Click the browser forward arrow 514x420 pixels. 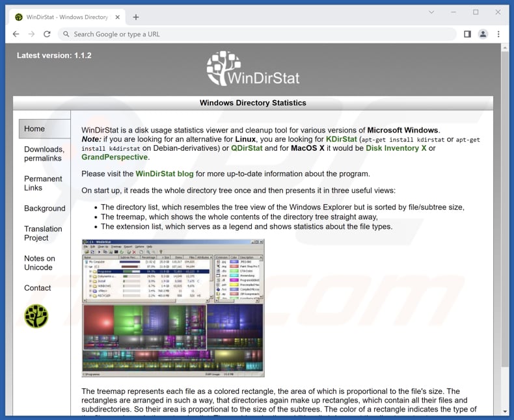[x=31, y=34]
